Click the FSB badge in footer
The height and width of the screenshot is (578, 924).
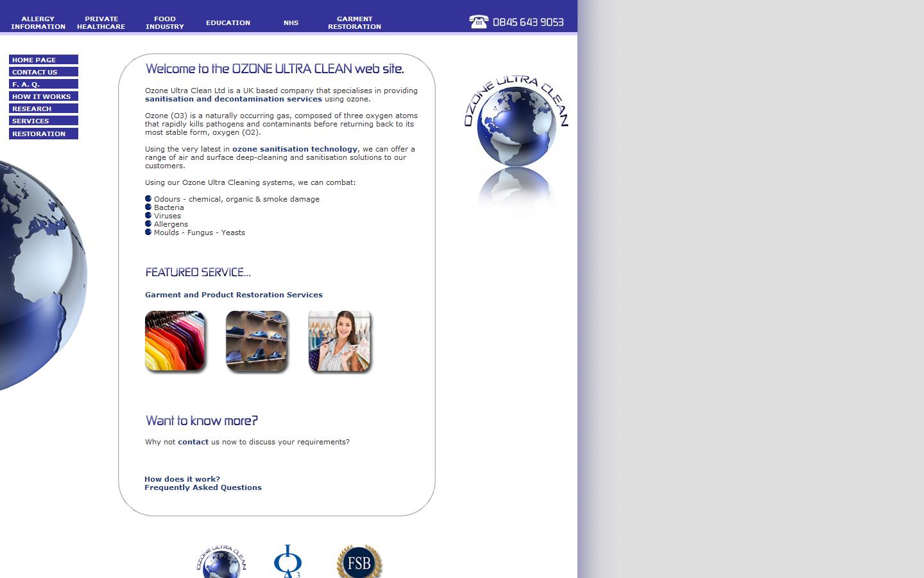(359, 562)
